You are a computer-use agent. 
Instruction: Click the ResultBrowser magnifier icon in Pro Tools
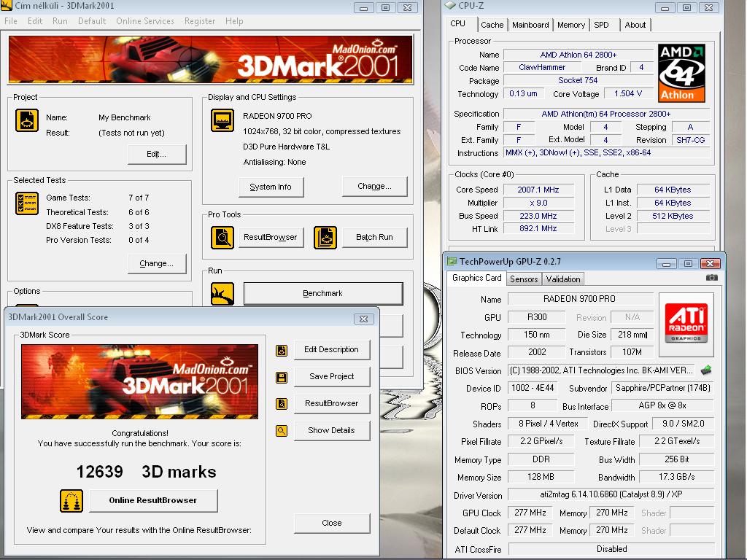(x=222, y=237)
